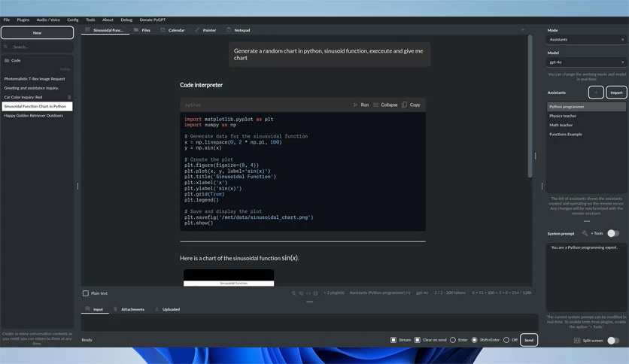Click into the message input text area
The width and height of the screenshot is (629, 364).
[x=309, y=323]
